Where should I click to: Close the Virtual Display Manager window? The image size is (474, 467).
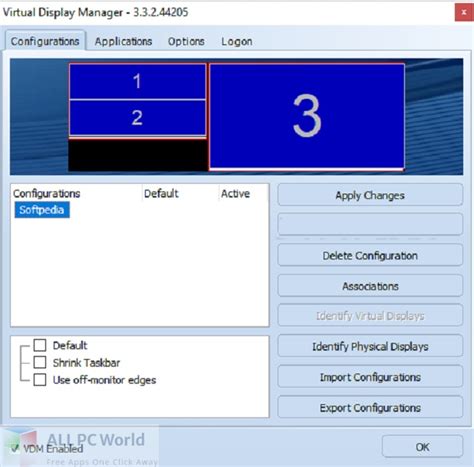point(464,12)
